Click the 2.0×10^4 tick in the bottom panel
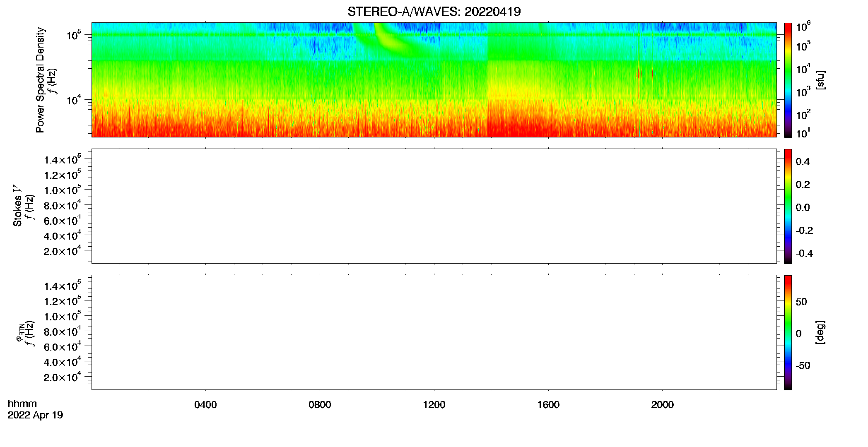Image resolution: width=868 pixels, height=447 pixels. (63, 377)
